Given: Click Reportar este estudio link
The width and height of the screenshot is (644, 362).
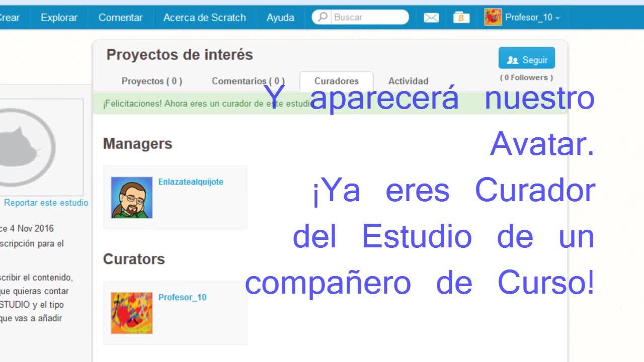Looking at the screenshot, I should pos(46,203).
